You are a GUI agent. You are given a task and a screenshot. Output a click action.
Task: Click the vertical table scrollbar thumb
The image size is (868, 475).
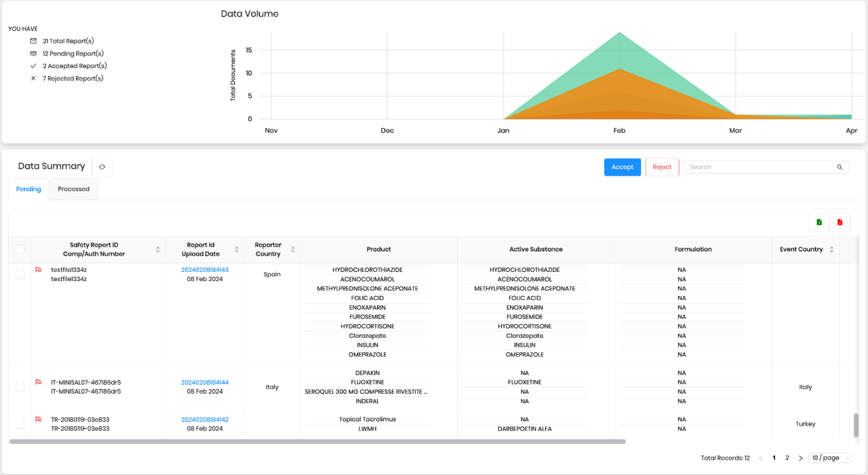point(856,425)
